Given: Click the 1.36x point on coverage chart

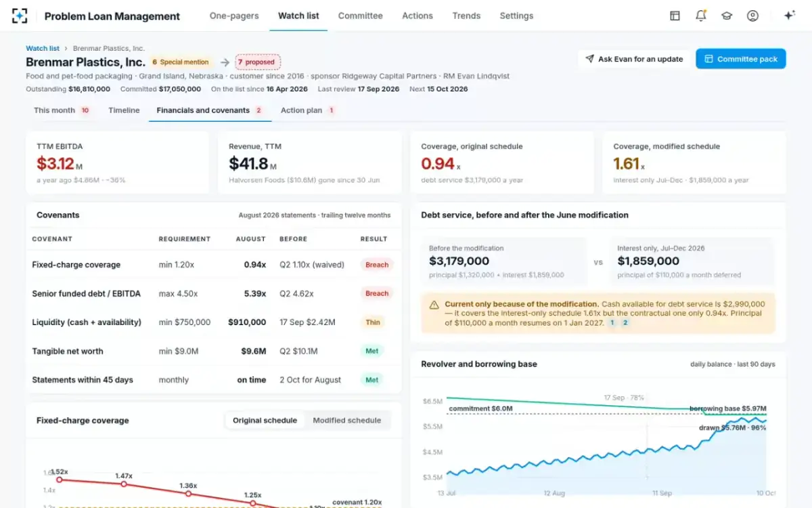Looking at the screenshot, I should click(189, 494).
